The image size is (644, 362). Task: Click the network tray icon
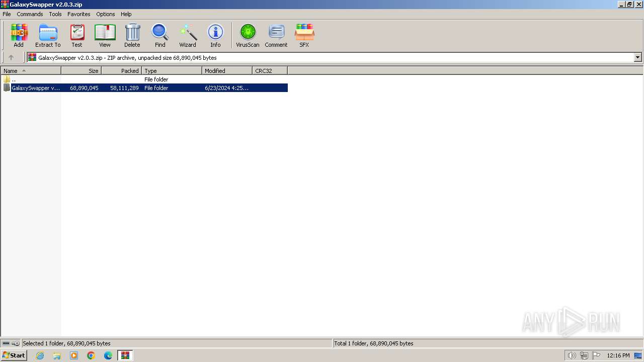tap(584, 355)
